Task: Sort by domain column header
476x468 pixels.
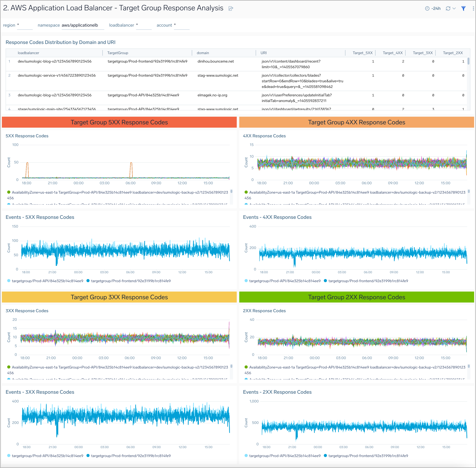Action: pyautogui.click(x=203, y=53)
